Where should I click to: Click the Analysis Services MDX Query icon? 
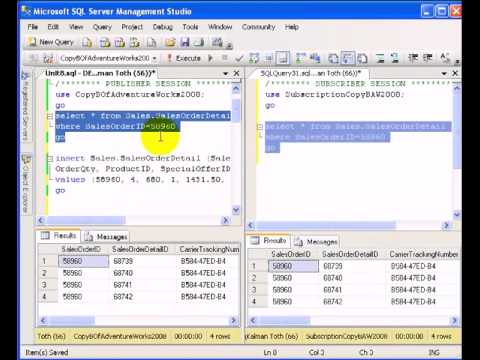tap(105, 42)
